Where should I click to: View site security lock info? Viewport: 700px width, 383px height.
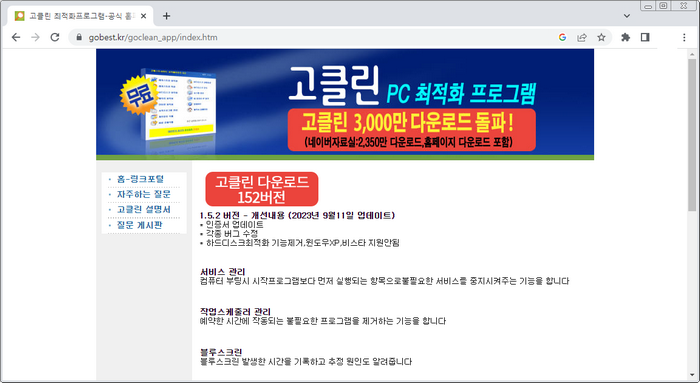tap(79, 37)
